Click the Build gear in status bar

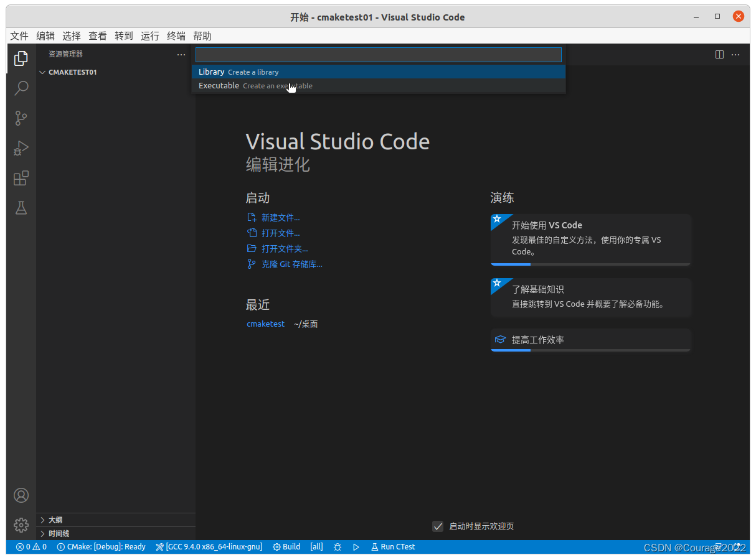(286, 547)
